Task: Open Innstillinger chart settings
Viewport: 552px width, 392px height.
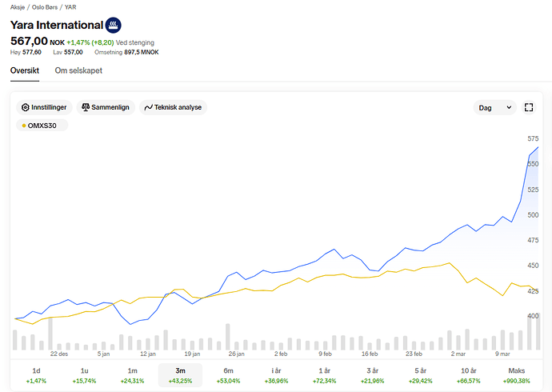Action: tap(46, 107)
